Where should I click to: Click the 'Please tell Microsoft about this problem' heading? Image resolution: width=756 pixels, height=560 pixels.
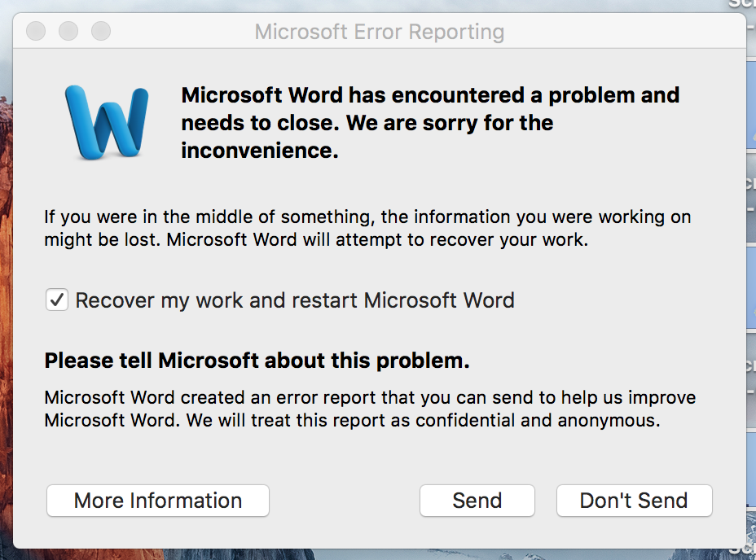[257, 361]
